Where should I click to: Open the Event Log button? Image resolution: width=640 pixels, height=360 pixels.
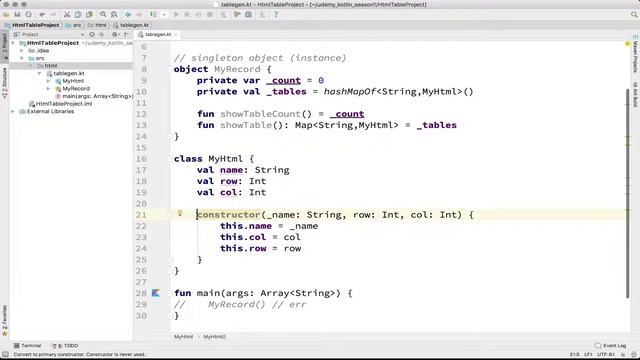(611, 346)
